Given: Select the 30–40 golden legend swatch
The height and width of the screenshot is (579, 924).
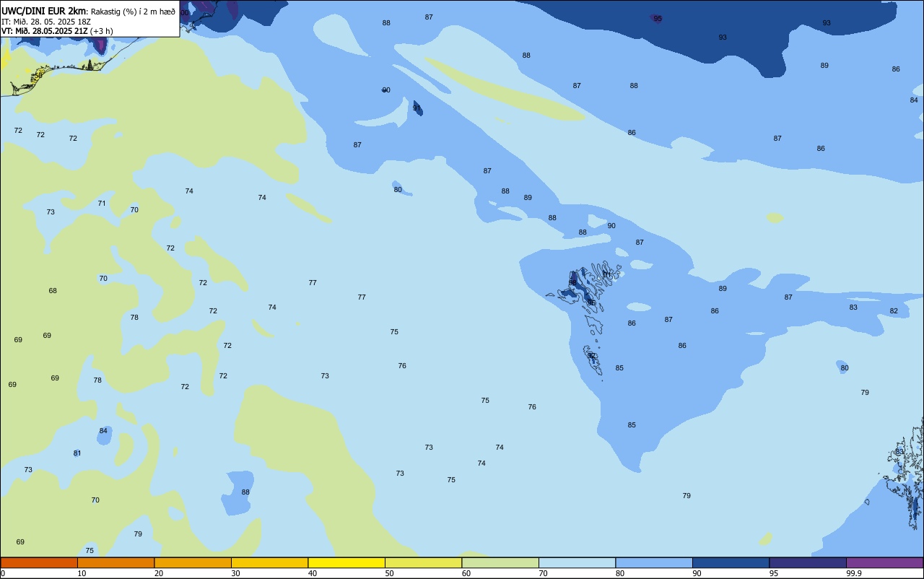Looking at the screenshot, I should pos(269,562).
